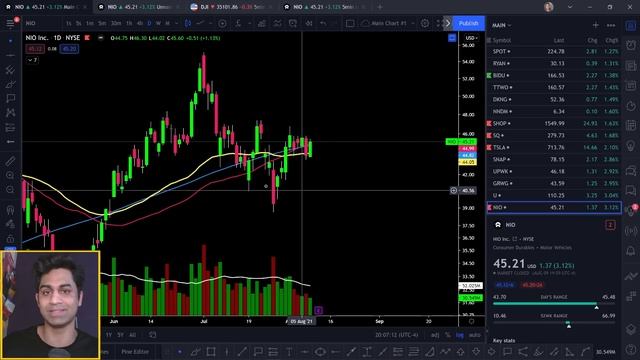
Task: Toggle percent scale mode
Action: point(448,335)
